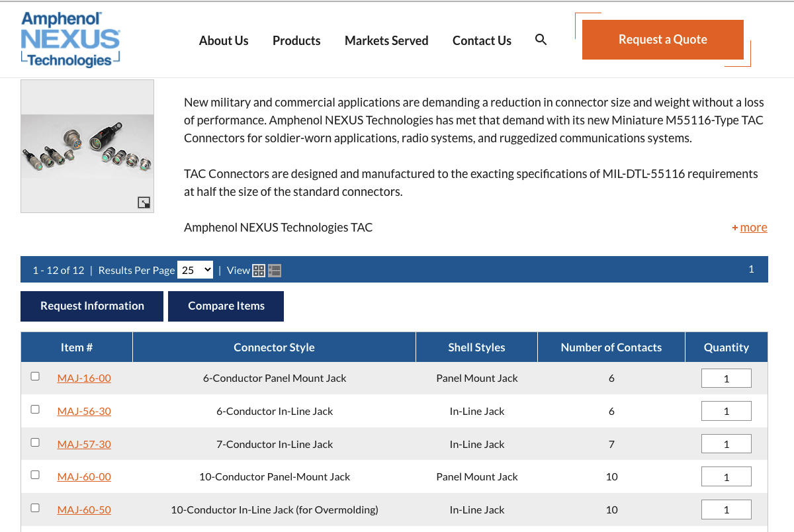The width and height of the screenshot is (794, 532).
Task: Switch to grid view layout
Action: tap(258, 270)
